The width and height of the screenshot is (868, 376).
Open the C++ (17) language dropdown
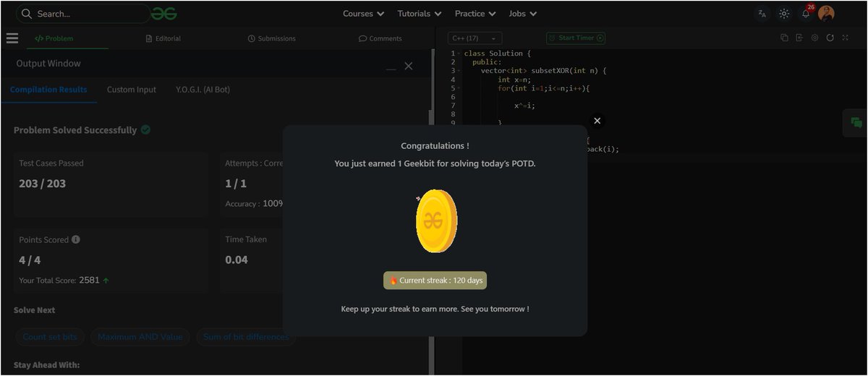(x=475, y=38)
